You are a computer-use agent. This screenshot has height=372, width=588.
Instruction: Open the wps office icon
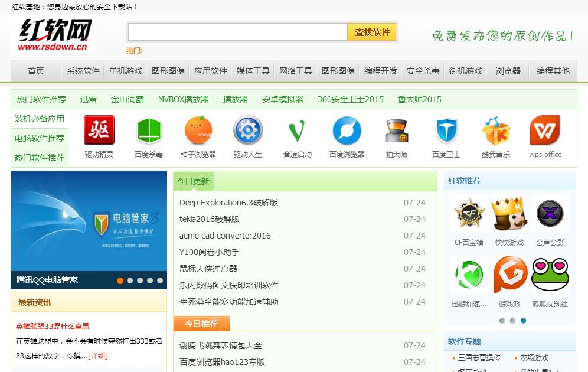(x=545, y=130)
